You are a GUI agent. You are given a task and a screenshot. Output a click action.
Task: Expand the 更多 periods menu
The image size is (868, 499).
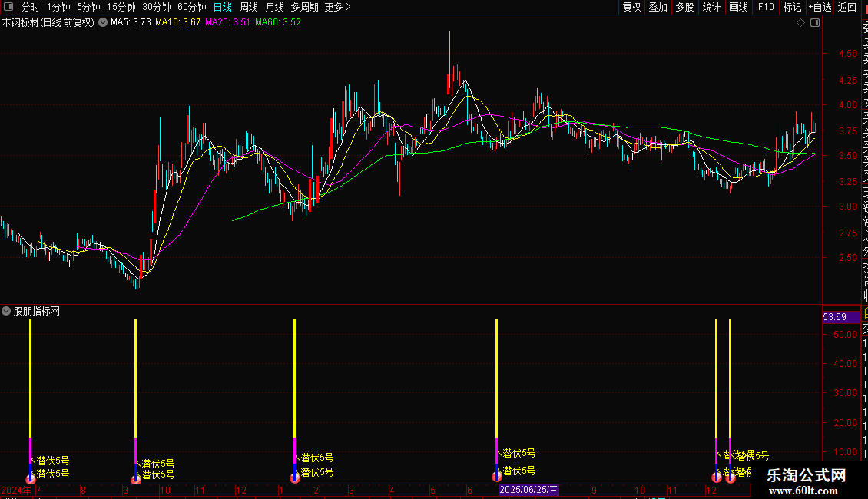click(337, 7)
